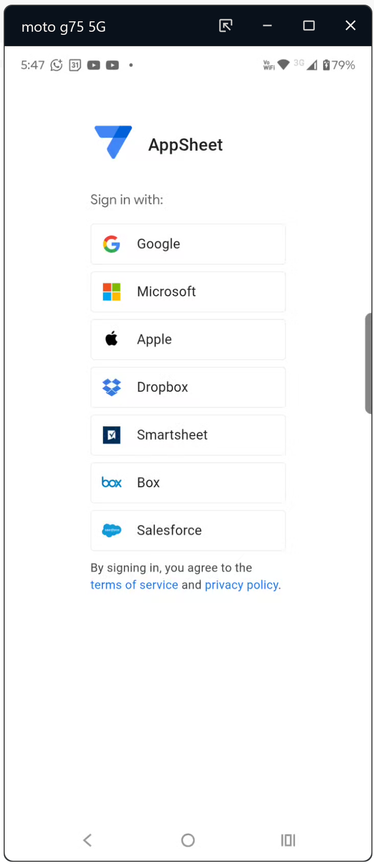Click the Apple logo icon
This screenshot has width=374, height=868.
tap(111, 339)
